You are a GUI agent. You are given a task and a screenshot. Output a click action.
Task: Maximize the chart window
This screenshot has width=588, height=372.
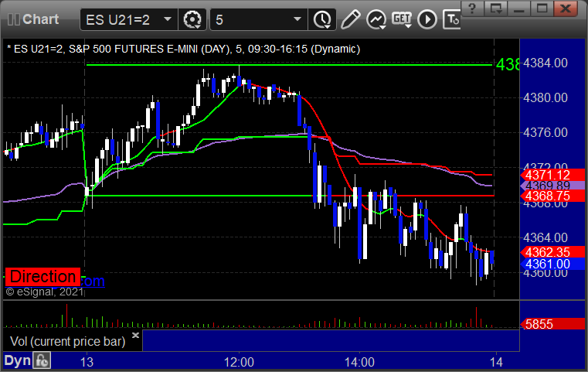[542, 9]
